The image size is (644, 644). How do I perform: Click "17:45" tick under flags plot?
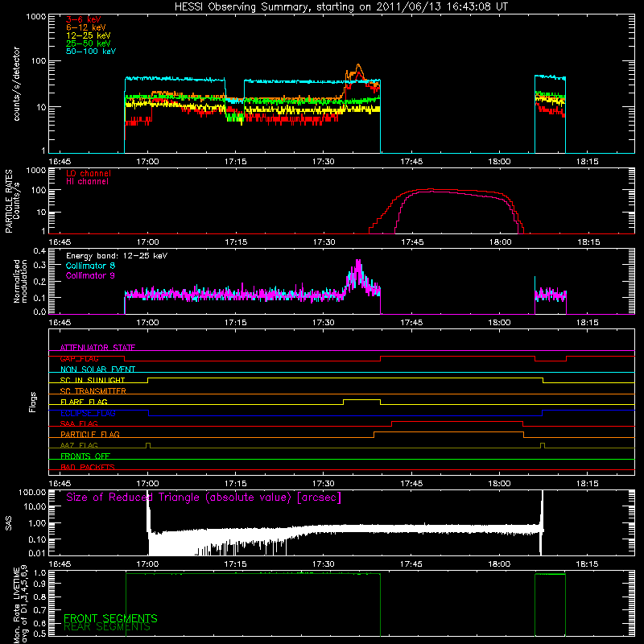pyautogui.click(x=411, y=484)
